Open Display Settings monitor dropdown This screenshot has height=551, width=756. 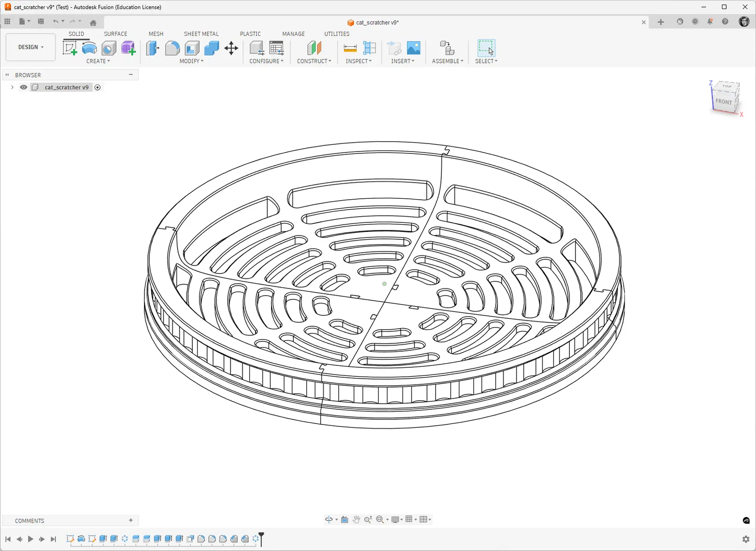pyautogui.click(x=397, y=519)
